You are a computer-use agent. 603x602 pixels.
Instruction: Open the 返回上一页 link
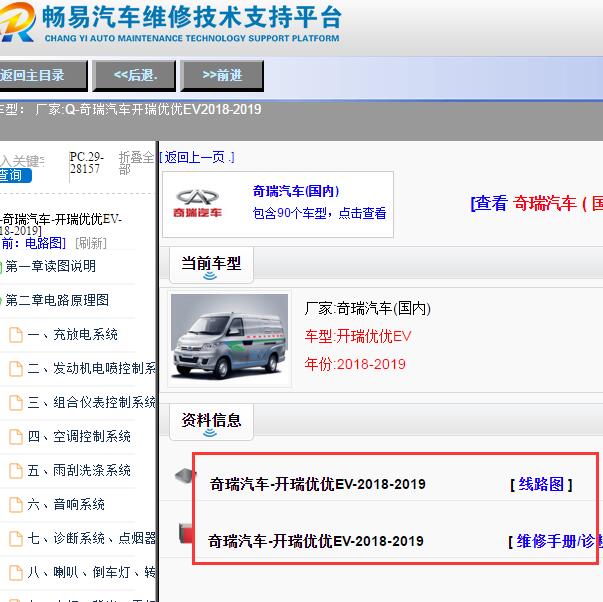point(197,157)
